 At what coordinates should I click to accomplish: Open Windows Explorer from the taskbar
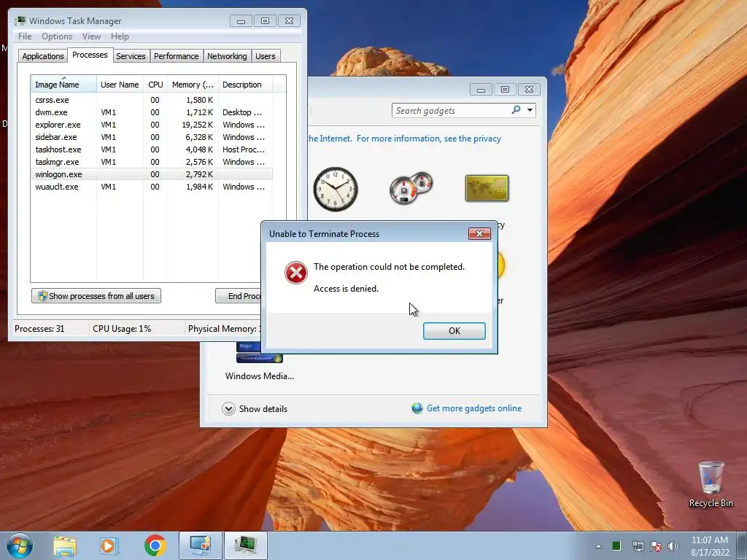[65, 545]
